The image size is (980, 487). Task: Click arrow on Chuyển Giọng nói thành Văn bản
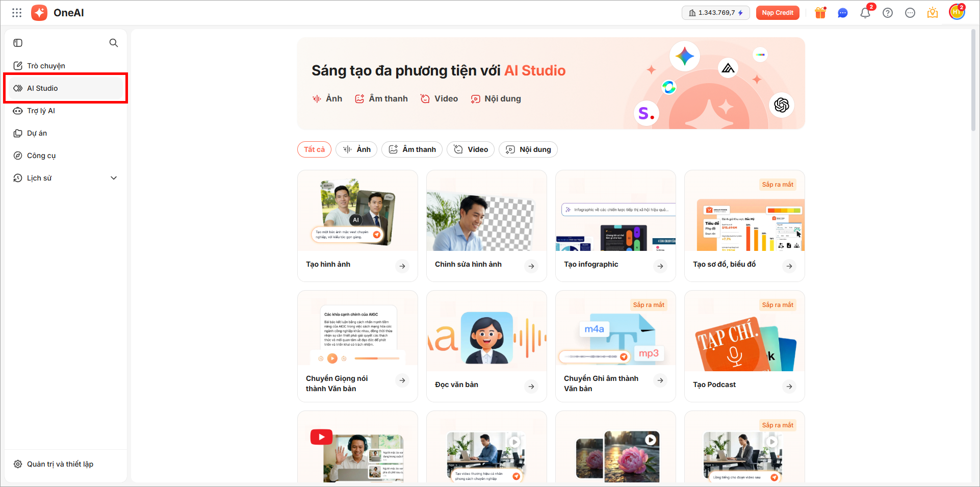click(x=402, y=380)
